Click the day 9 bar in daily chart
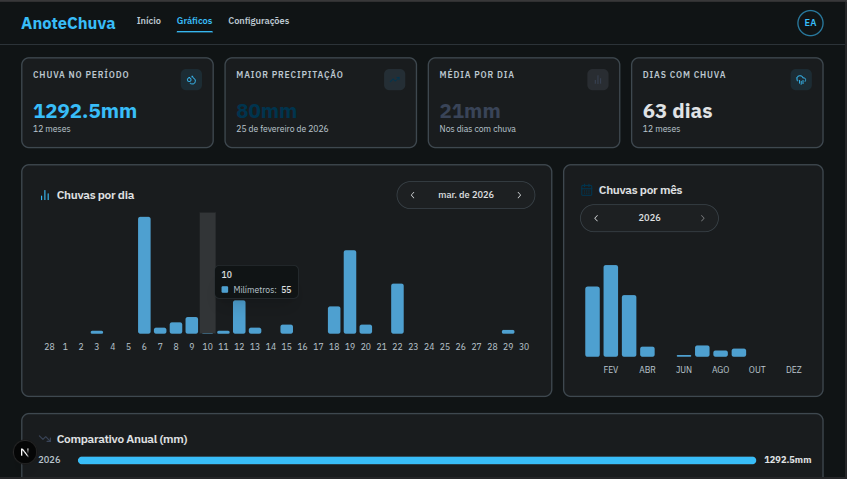Viewport: 847px width, 479px height. (192, 325)
